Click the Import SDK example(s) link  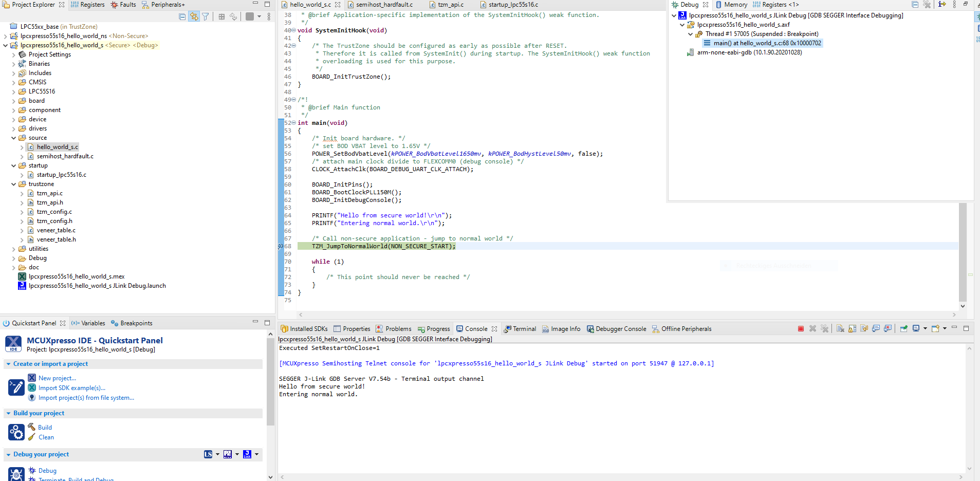(x=72, y=387)
